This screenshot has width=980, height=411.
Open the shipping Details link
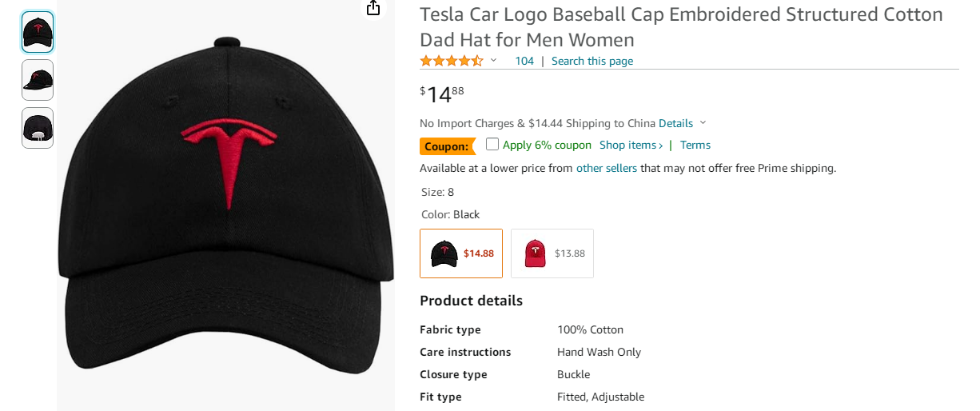coord(675,123)
